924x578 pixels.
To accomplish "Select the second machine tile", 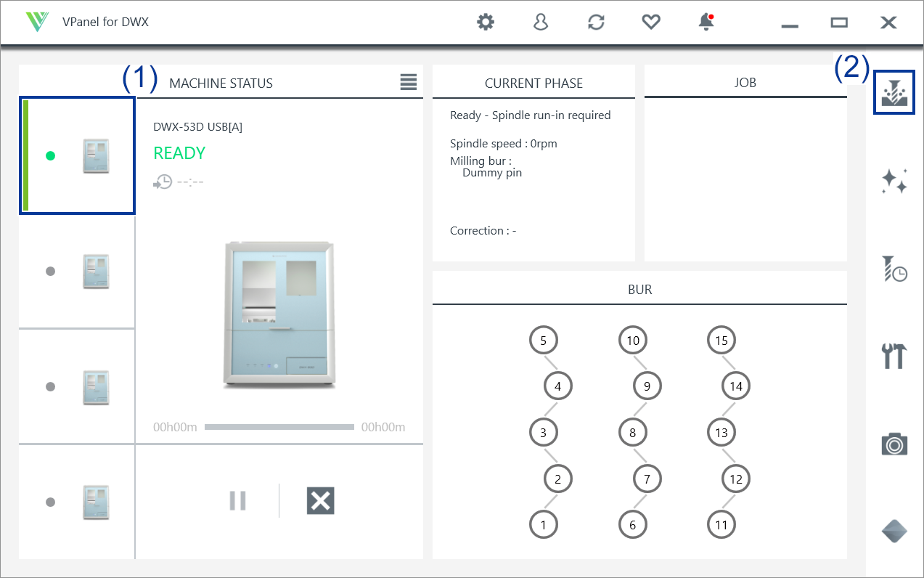I will pos(77,272).
